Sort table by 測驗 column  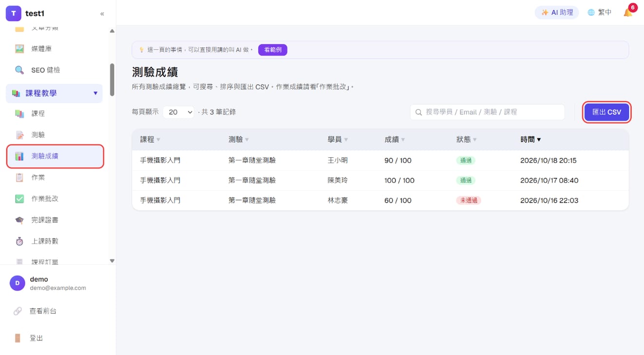(x=239, y=140)
